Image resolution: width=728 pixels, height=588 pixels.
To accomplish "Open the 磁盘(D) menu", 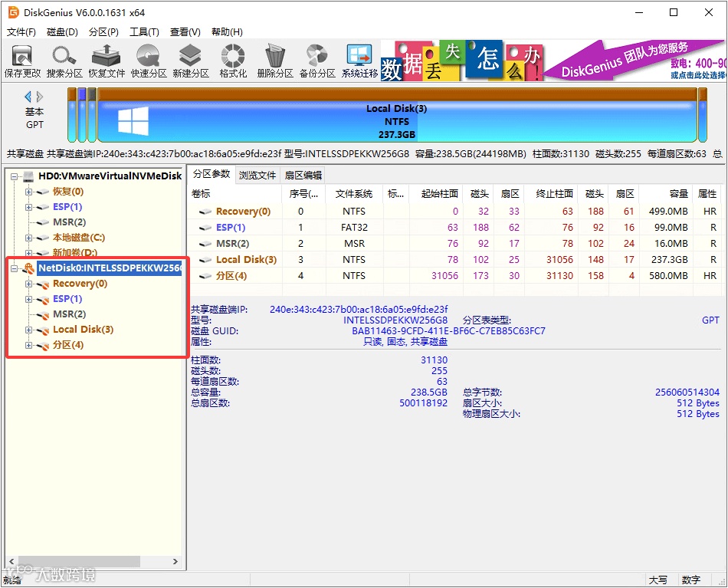I will click(62, 32).
